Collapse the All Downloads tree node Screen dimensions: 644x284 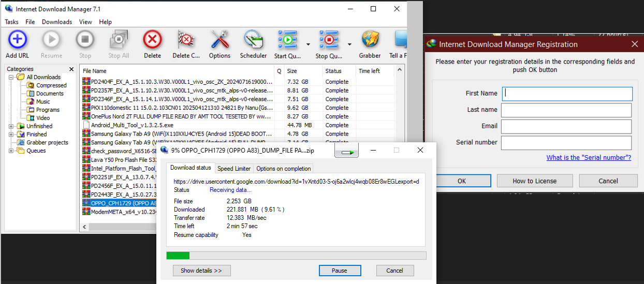[11, 77]
